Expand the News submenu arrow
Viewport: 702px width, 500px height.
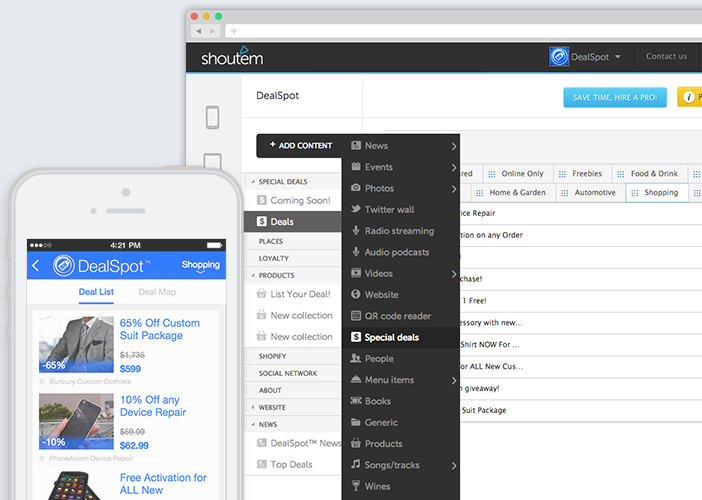pyautogui.click(x=454, y=146)
